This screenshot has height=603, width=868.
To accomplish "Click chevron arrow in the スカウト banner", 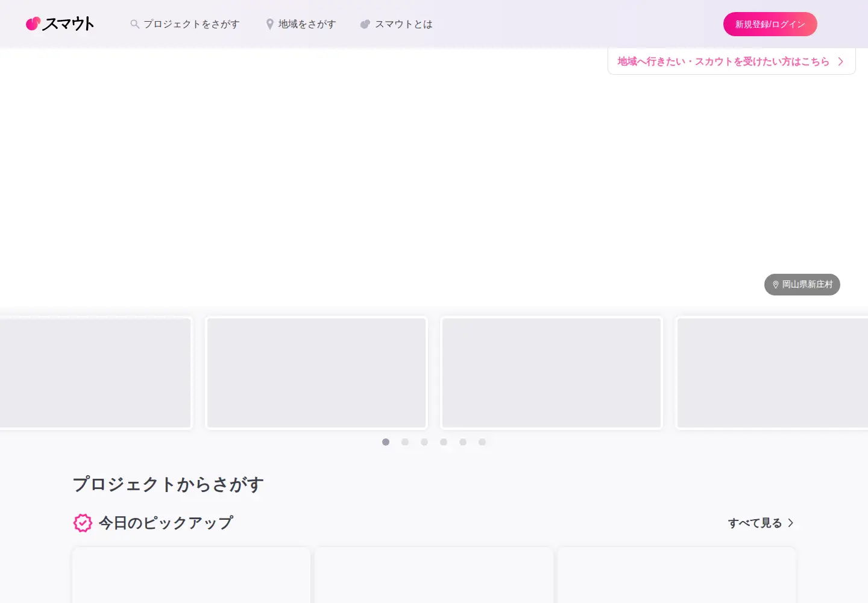I will pos(841,62).
